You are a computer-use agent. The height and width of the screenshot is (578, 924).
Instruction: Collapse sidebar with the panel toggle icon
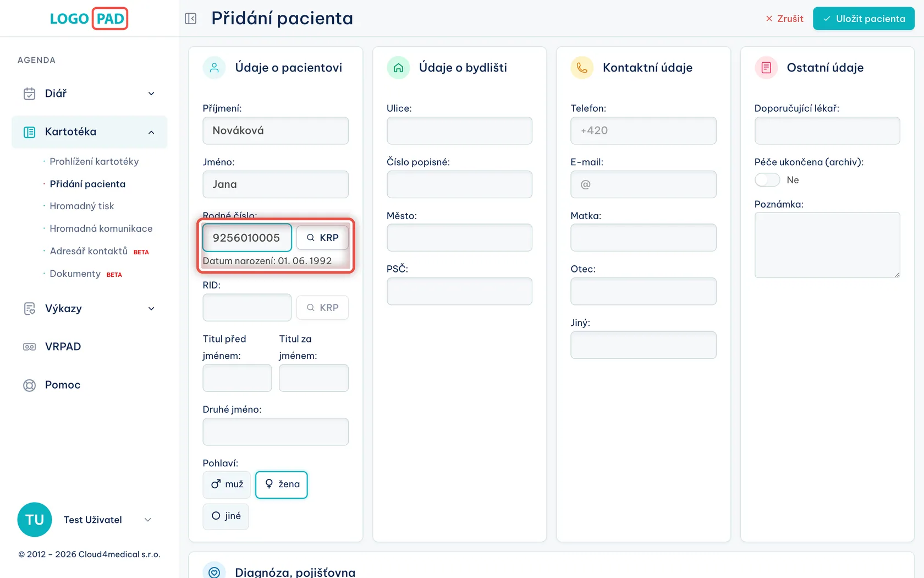191,19
